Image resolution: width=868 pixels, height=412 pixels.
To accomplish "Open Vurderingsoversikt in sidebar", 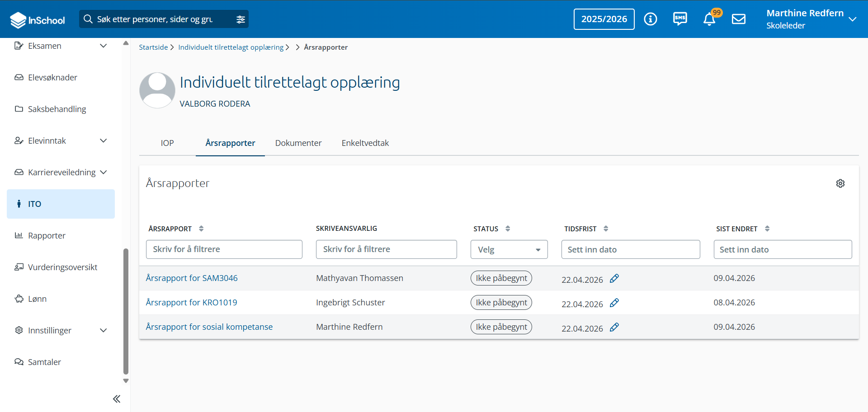I will (62, 267).
